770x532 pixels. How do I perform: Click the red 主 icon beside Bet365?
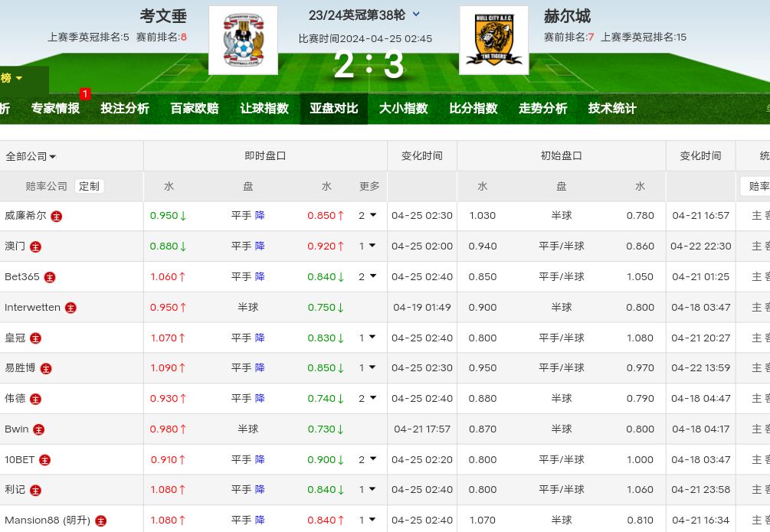[x=50, y=277]
